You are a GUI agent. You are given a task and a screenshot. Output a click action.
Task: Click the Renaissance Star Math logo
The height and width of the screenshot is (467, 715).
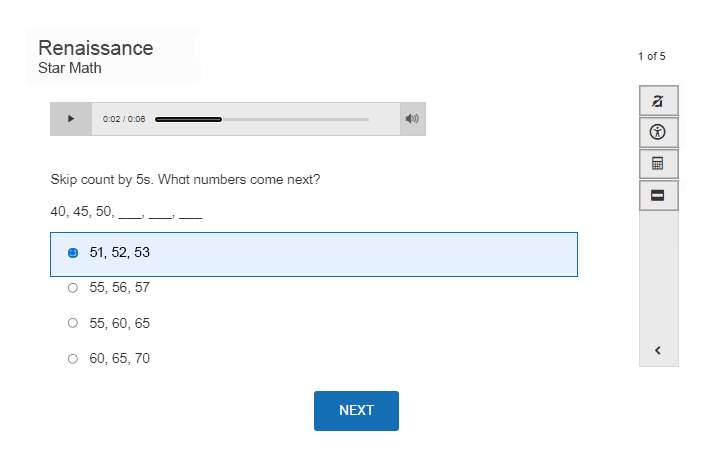pos(96,56)
